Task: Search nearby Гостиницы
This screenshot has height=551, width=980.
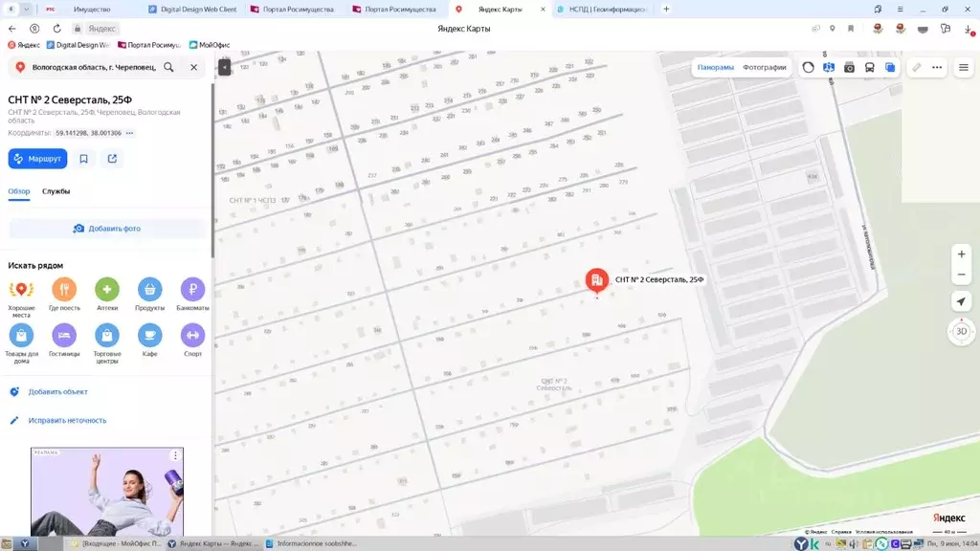Action: point(64,341)
